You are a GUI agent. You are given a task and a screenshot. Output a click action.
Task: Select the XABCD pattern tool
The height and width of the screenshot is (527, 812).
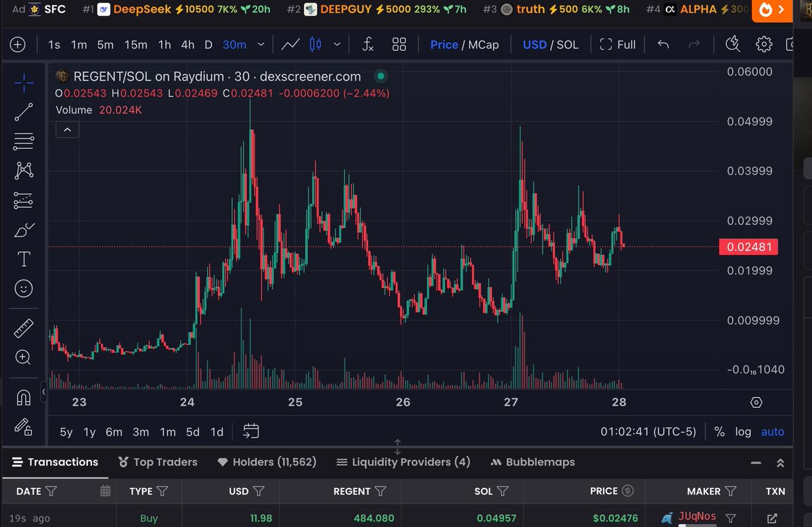coord(24,170)
